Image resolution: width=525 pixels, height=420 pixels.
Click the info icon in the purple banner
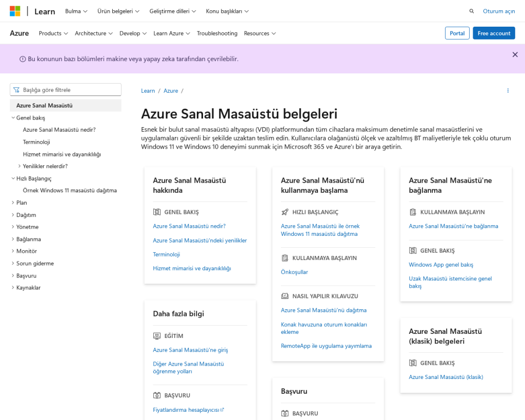[23, 59]
